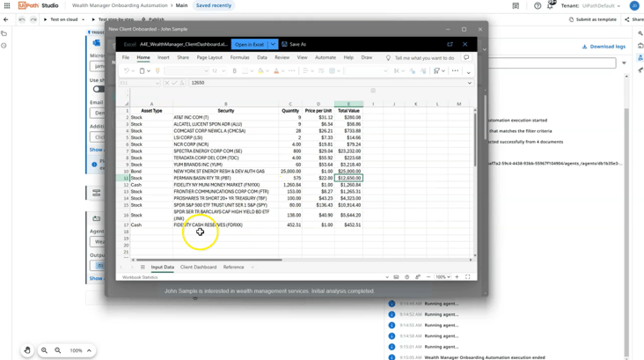Open Excel zoom level 100% dropdown
Image resolution: width=644 pixels, height=360 pixels.
point(443,277)
